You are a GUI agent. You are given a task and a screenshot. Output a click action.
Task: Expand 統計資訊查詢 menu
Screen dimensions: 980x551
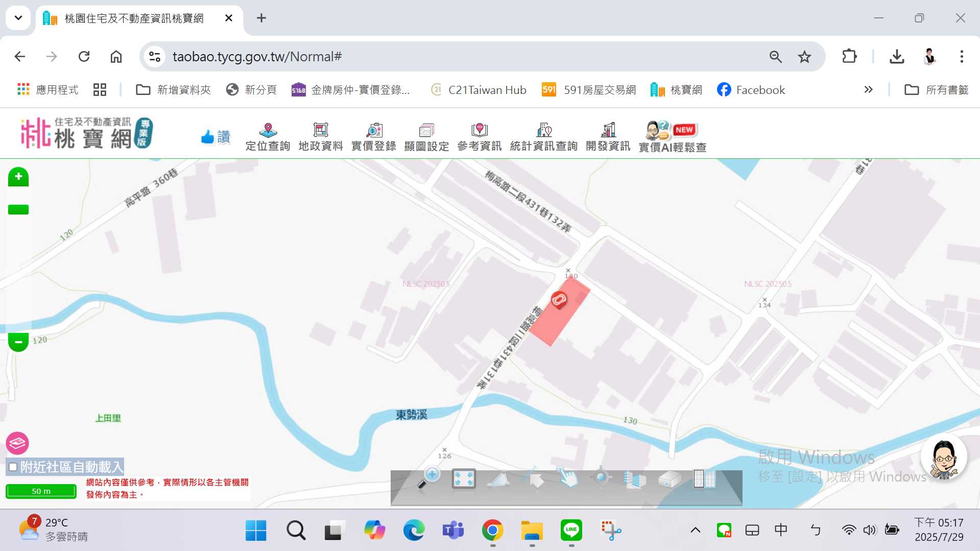pyautogui.click(x=543, y=137)
